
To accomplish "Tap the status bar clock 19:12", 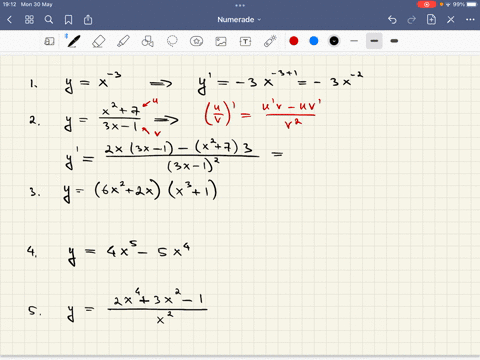I will point(9,4).
